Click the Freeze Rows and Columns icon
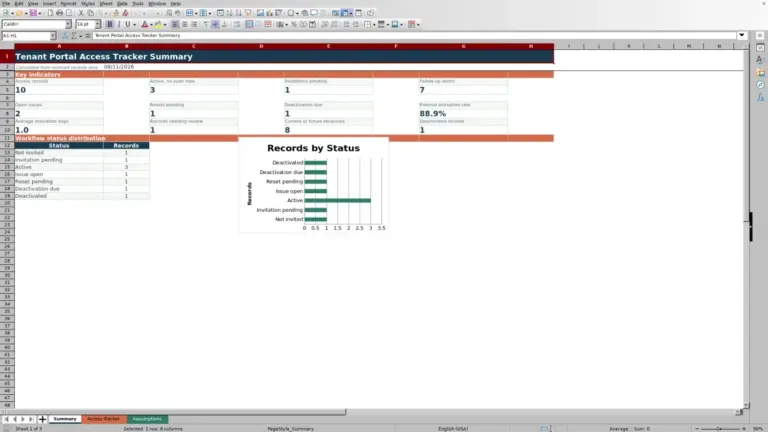The image size is (768, 432). (x=345, y=13)
